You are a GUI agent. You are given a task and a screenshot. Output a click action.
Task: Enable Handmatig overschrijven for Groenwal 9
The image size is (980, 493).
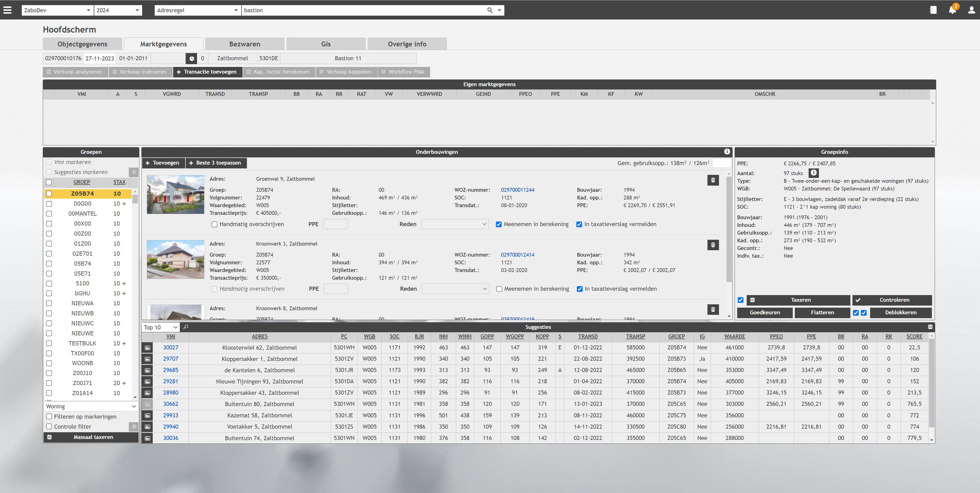pos(215,225)
